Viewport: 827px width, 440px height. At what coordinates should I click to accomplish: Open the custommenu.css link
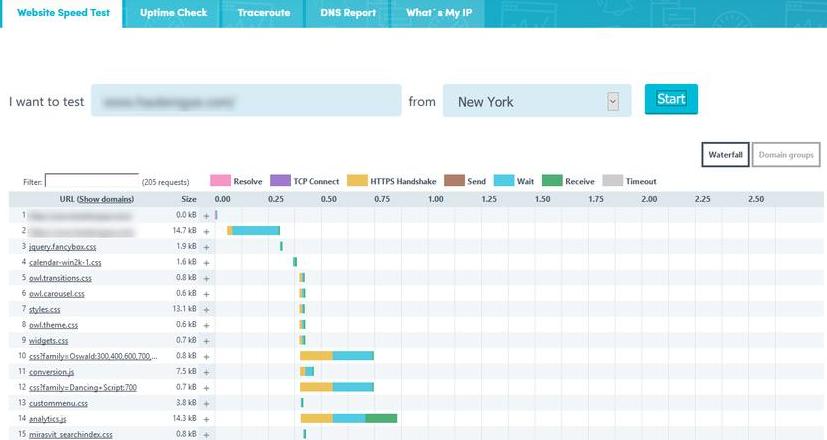pos(58,403)
